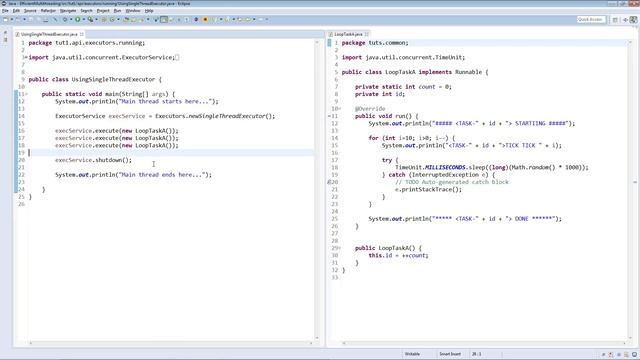
Task: Click the New Java Class icon
Action: (x=112, y=19)
